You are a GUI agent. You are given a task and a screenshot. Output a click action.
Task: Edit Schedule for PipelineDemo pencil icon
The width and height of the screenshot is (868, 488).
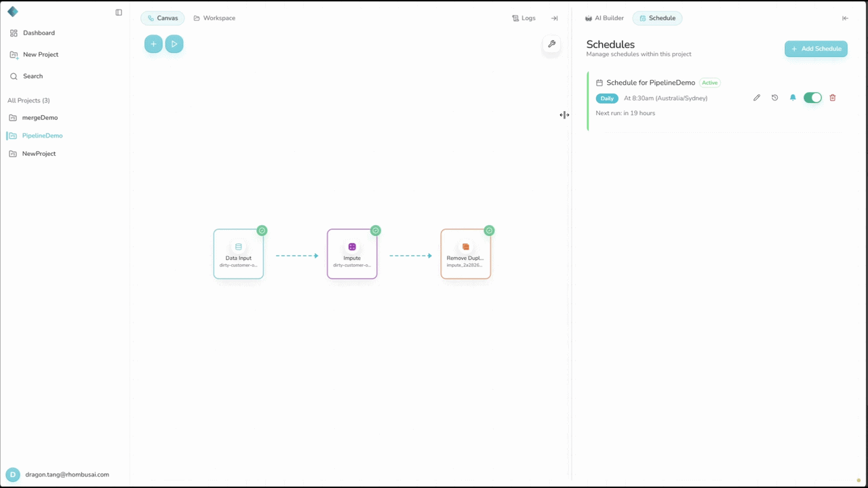tap(757, 98)
